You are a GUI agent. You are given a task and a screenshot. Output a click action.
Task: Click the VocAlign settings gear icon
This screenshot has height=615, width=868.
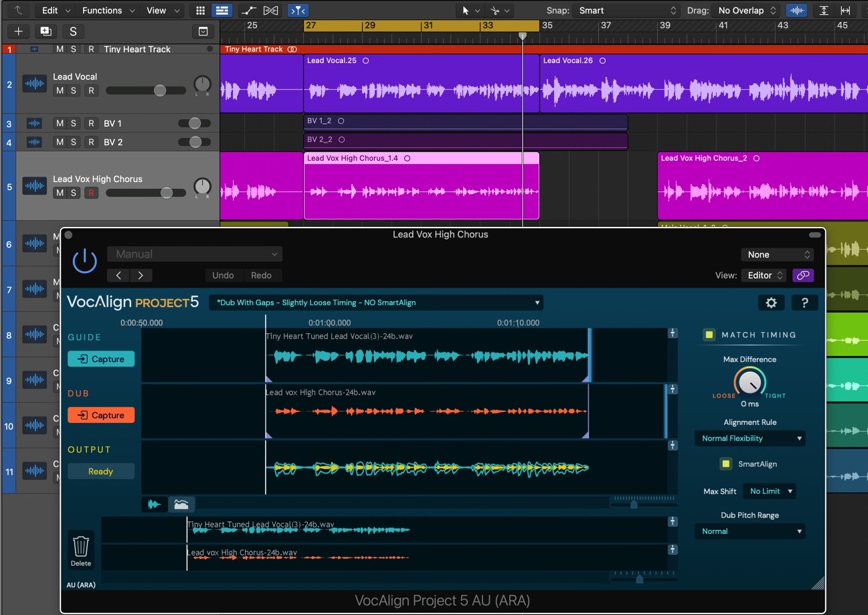coord(771,302)
